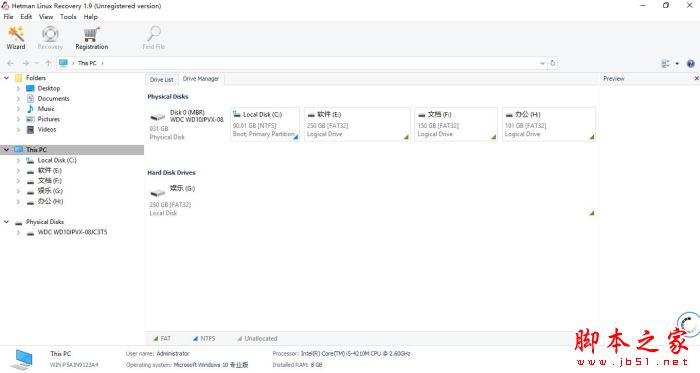Select Local Disk (C:) partition card

pos(265,124)
